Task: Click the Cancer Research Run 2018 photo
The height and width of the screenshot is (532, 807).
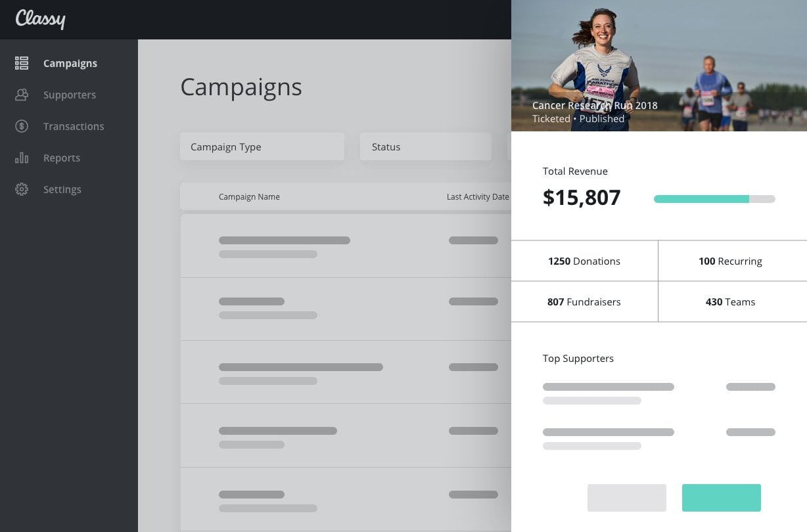Action: point(659,66)
